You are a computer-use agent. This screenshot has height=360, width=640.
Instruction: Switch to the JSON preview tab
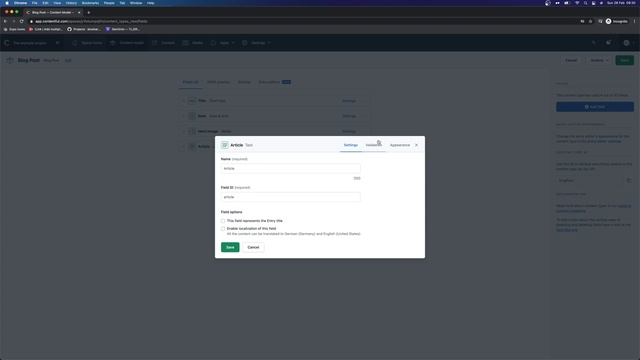pyautogui.click(x=218, y=82)
